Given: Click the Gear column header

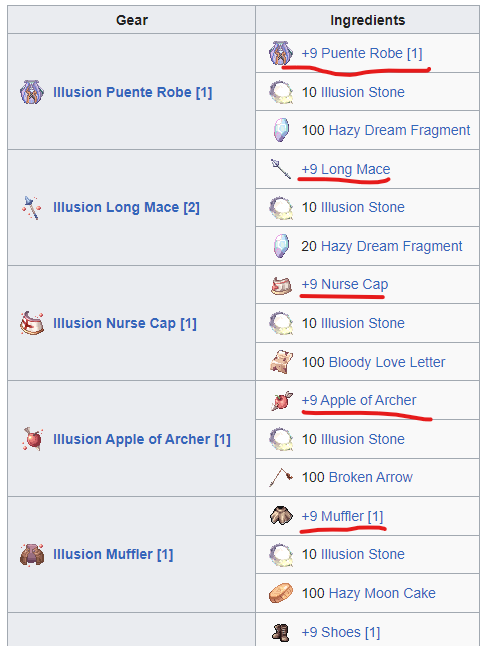Looking at the screenshot, I should (132, 20).
